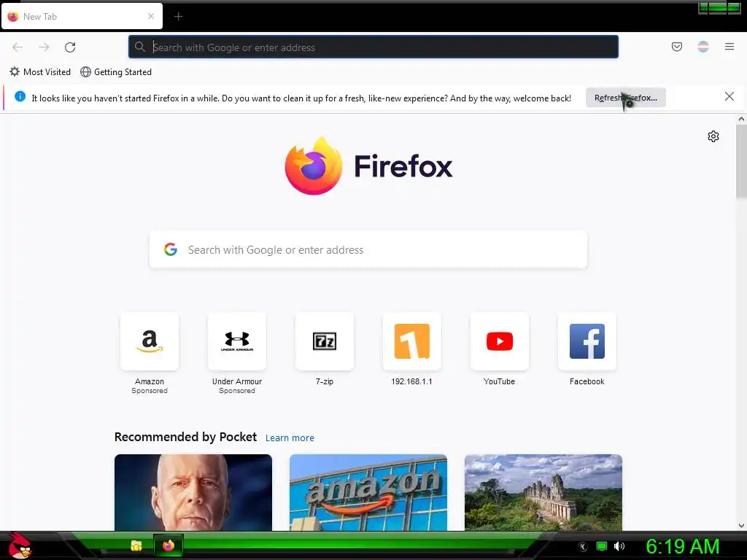Click the Learn more Pocket link
Screen dimensions: 747x560
coord(290,437)
